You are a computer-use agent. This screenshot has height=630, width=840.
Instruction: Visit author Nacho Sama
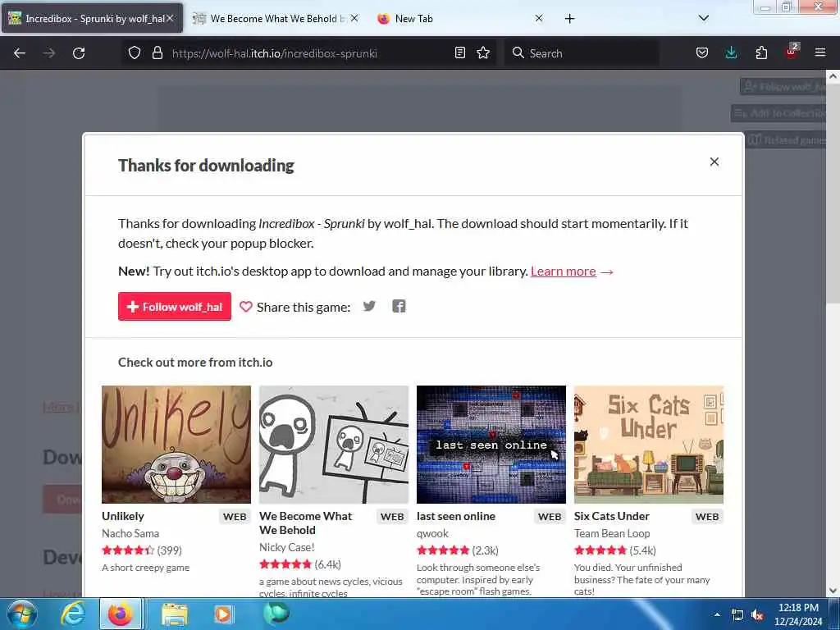tap(130, 533)
